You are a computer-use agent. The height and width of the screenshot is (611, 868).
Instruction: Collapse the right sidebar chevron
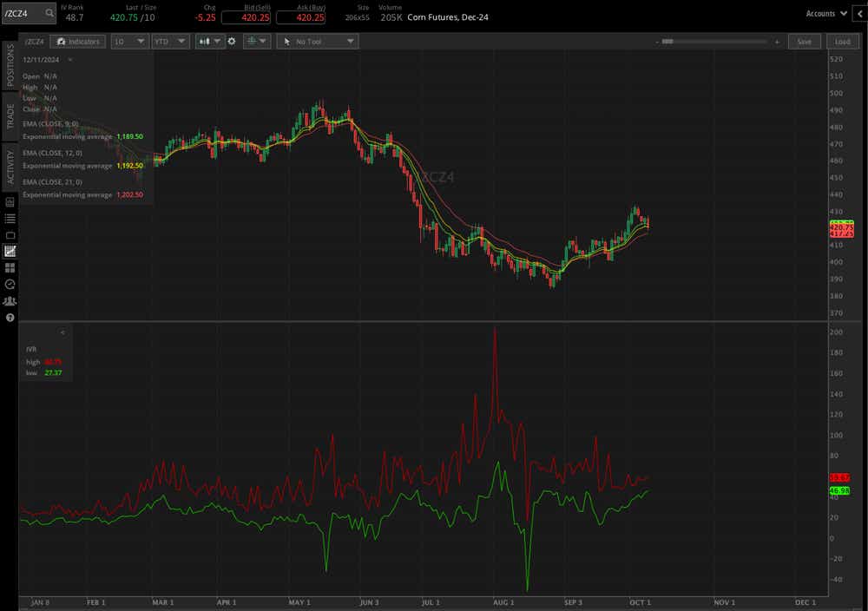coord(861,13)
